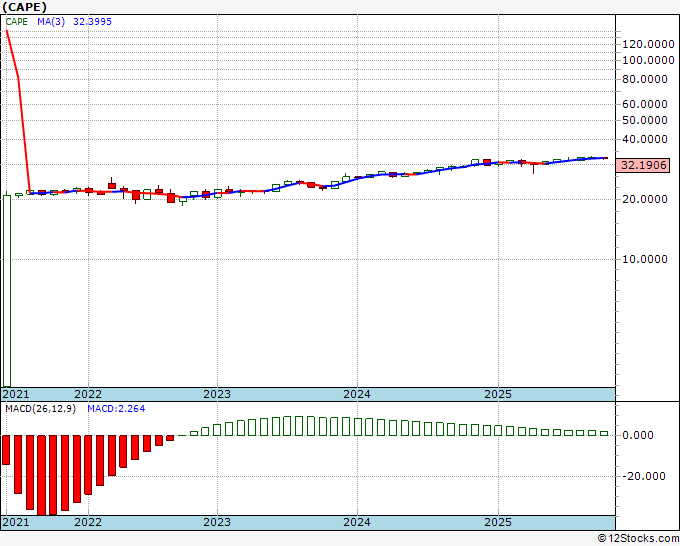Screen dimensions: 680x546
Task: Click 2021 on the MACD panel time axis
Action: click(x=16, y=522)
